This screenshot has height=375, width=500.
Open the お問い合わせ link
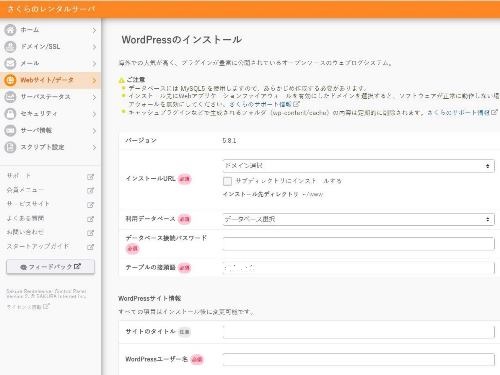[x=25, y=232]
